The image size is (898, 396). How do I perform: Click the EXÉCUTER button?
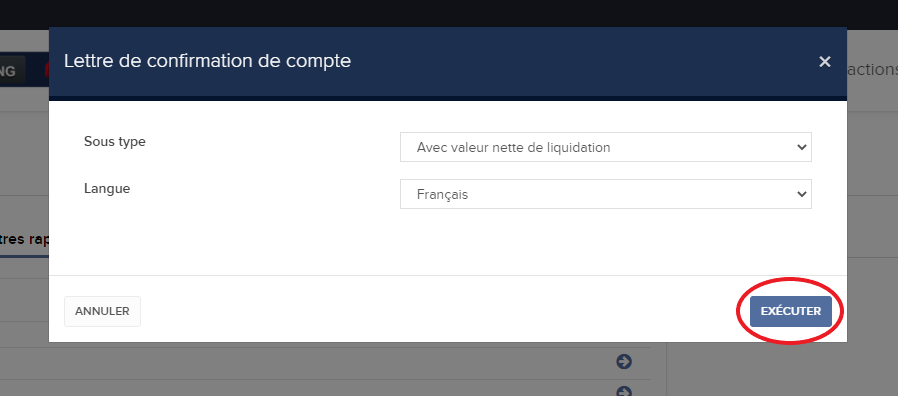pyautogui.click(x=790, y=311)
